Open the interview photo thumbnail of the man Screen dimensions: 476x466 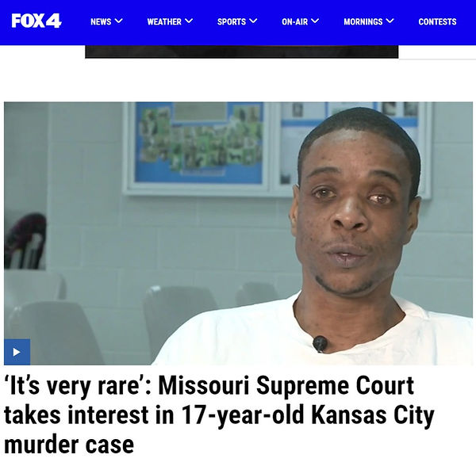pos(238,234)
